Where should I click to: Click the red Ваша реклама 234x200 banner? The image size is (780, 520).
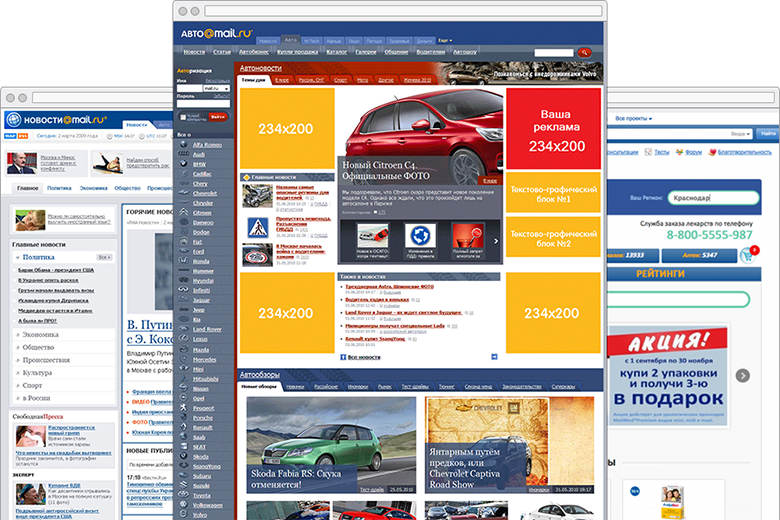(x=553, y=128)
